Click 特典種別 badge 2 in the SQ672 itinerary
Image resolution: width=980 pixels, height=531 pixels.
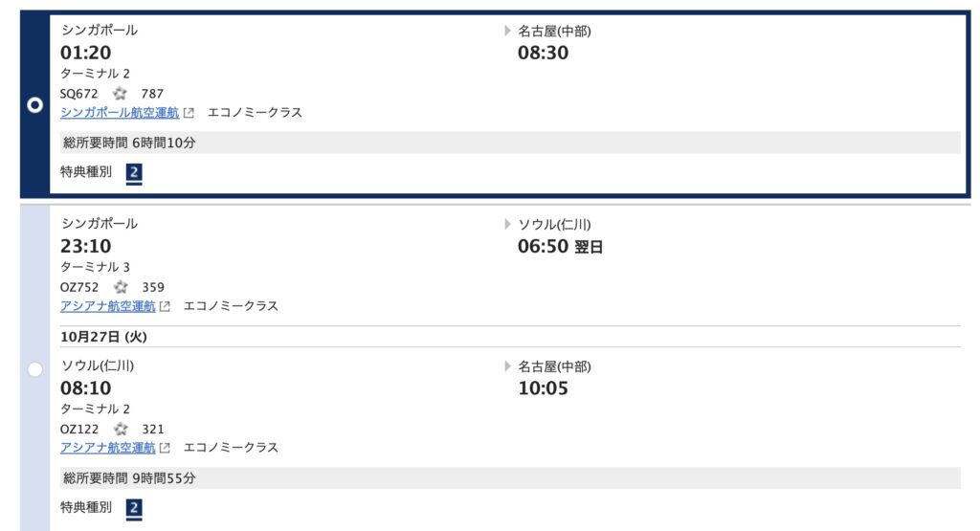tap(134, 173)
